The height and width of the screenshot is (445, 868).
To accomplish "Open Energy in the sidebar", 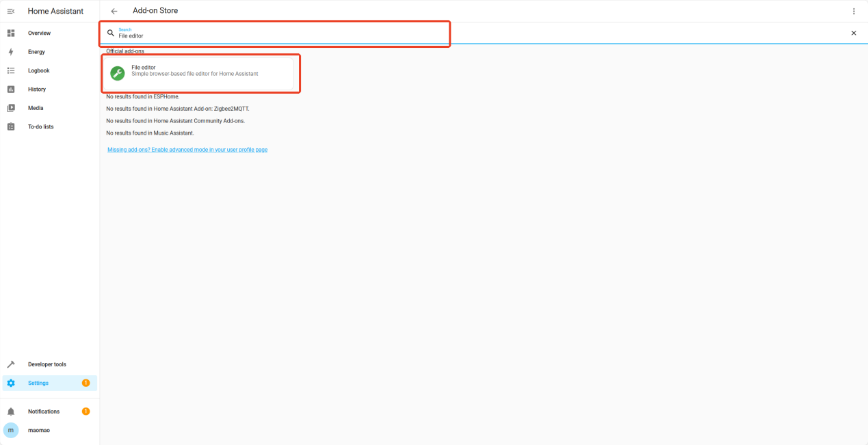I will coord(50,52).
